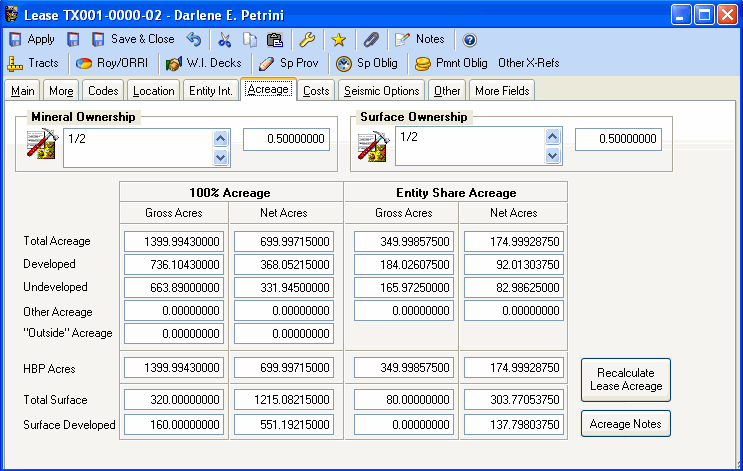Click the Apply save icon
Image resolution: width=743 pixels, height=471 pixels.
tap(16, 40)
